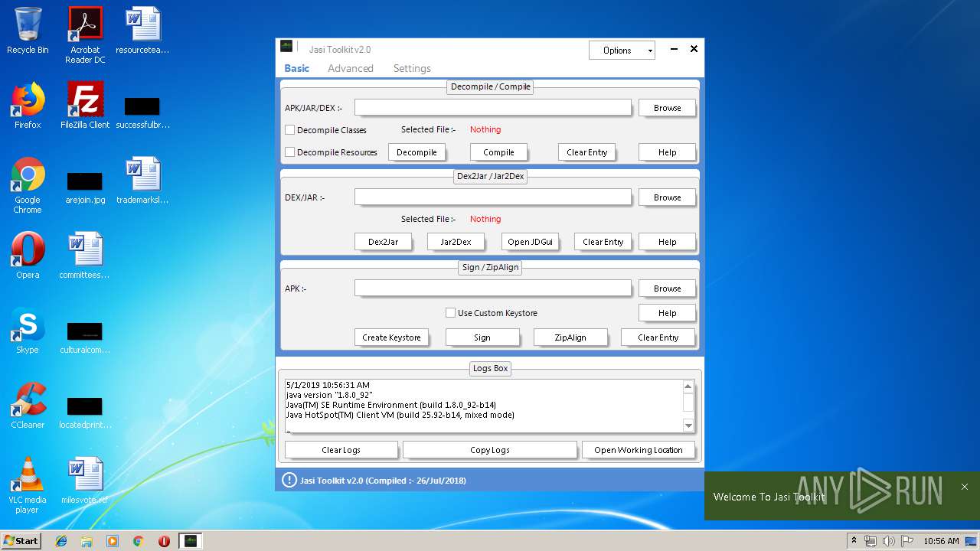Click Jasi Toolkit title bar app icon

pyautogui.click(x=286, y=47)
